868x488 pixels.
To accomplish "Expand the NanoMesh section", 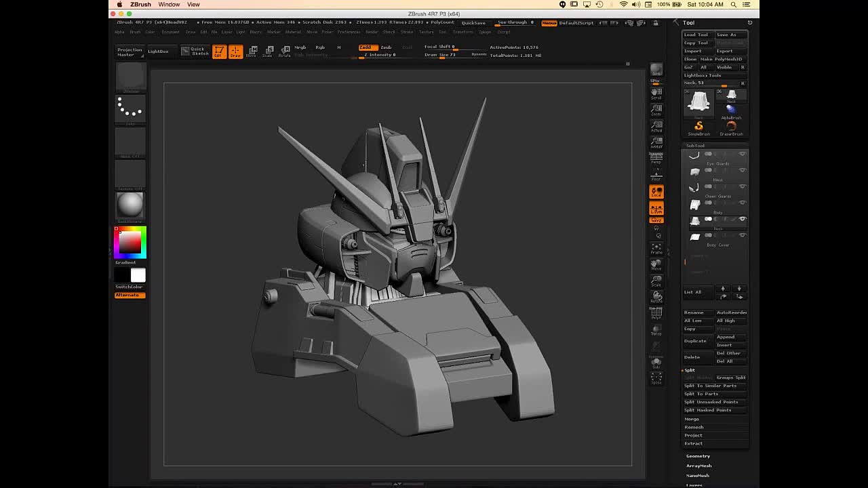I will [x=698, y=475].
